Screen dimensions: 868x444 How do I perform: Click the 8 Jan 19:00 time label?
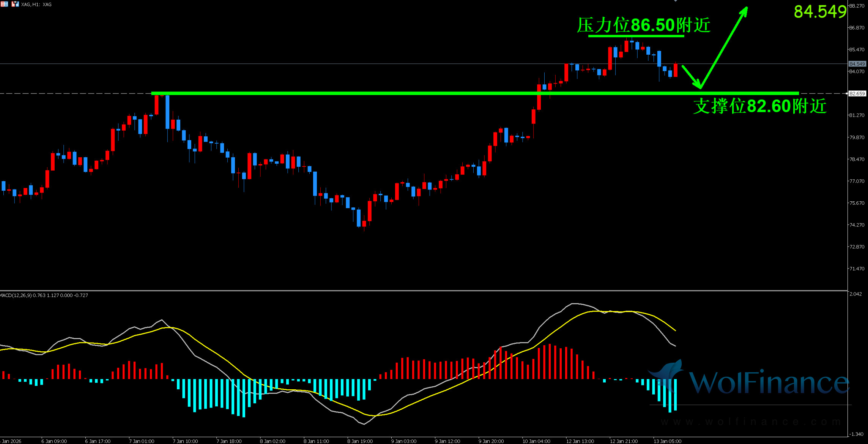[360, 441]
